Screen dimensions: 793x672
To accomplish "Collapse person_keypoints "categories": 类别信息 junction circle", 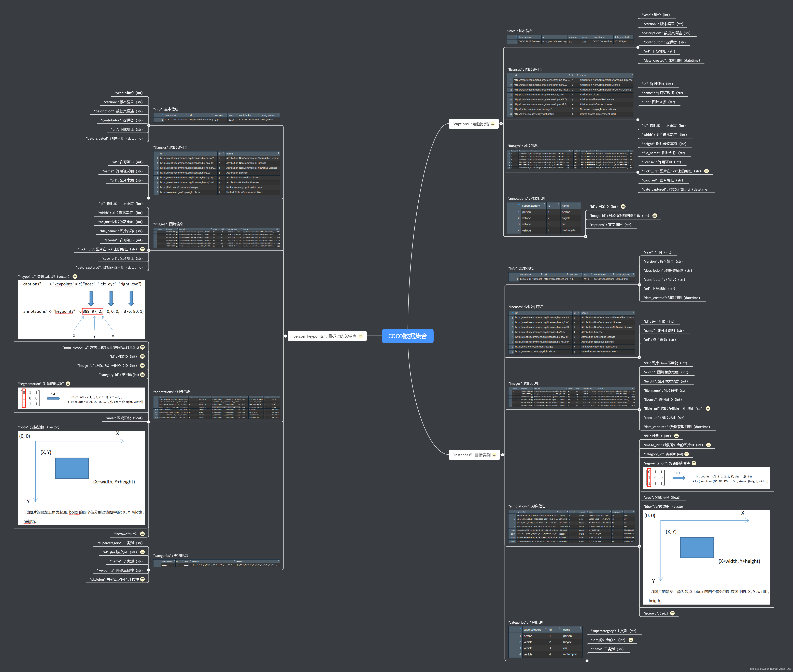I will click(x=149, y=570).
